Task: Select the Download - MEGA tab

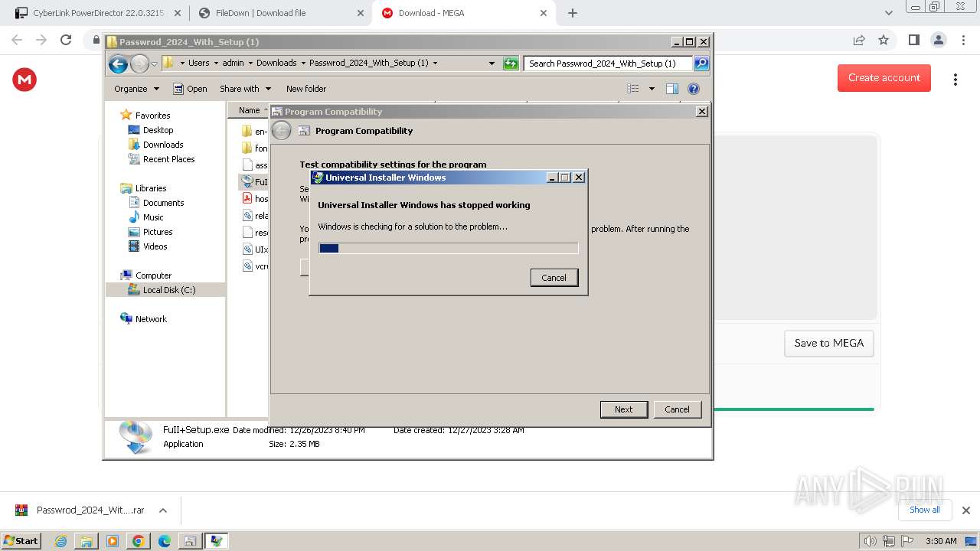Action: point(464,13)
